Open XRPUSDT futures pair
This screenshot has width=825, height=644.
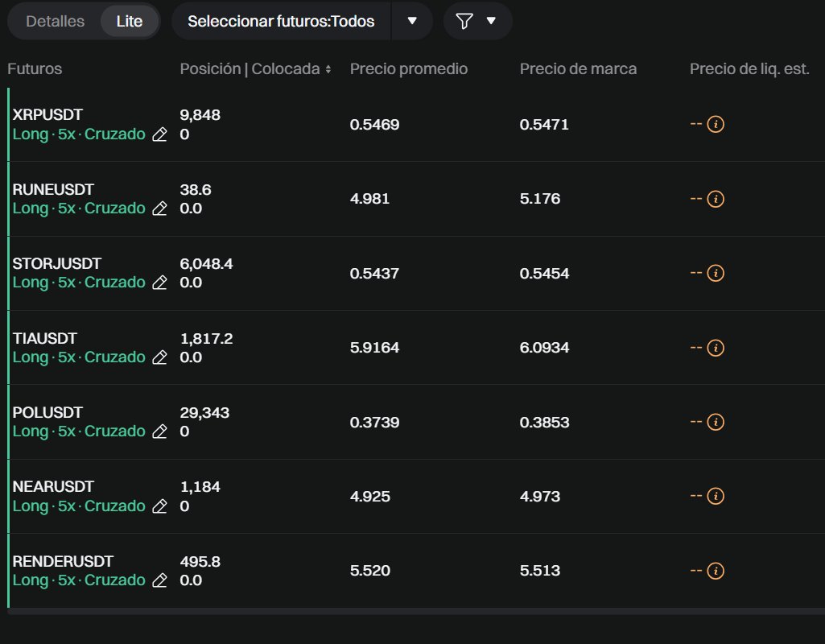pos(47,114)
